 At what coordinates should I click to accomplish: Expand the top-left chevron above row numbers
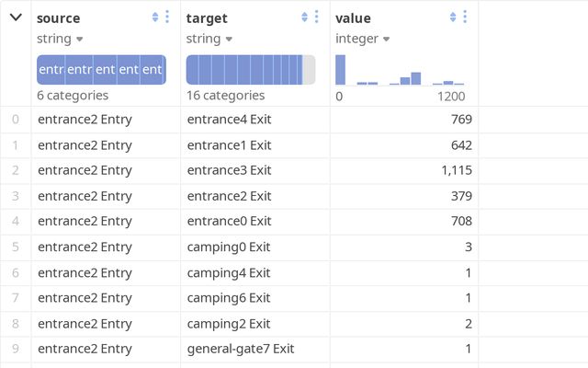(16, 17)
